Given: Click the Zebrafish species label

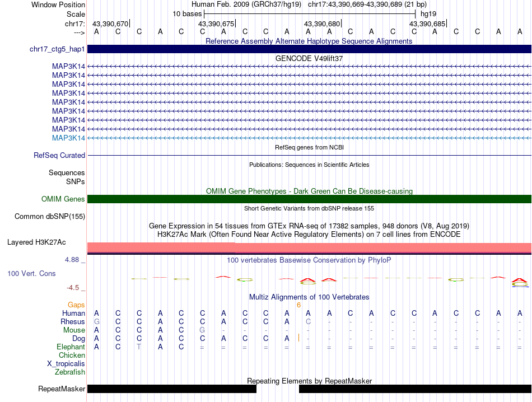Looking at the screenshot, I should coord(70,372).
